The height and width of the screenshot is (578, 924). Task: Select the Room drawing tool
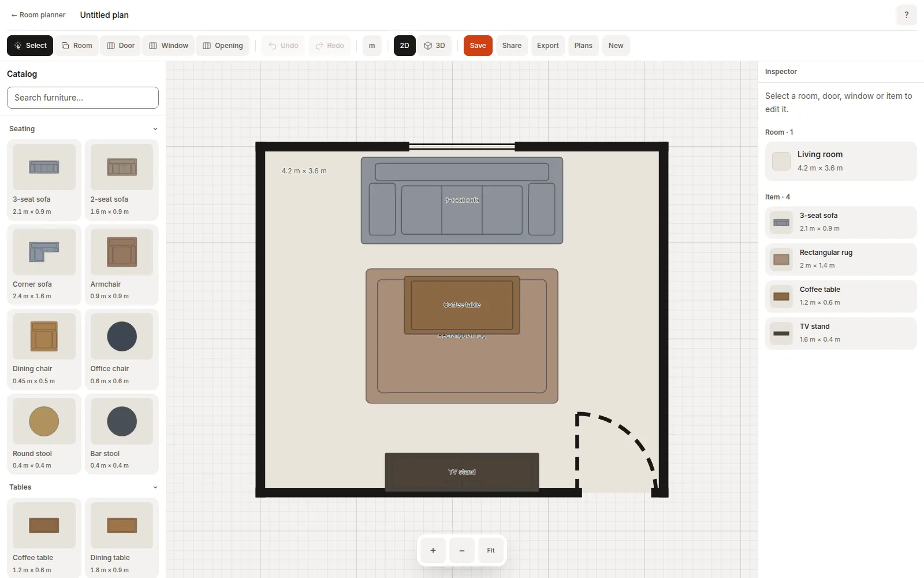point(77,46)
